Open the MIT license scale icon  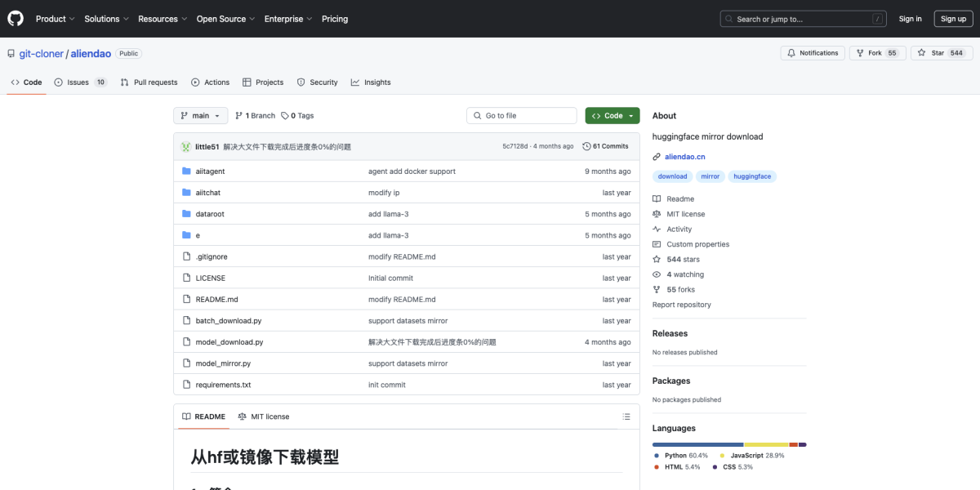click(x=656, y=213)
